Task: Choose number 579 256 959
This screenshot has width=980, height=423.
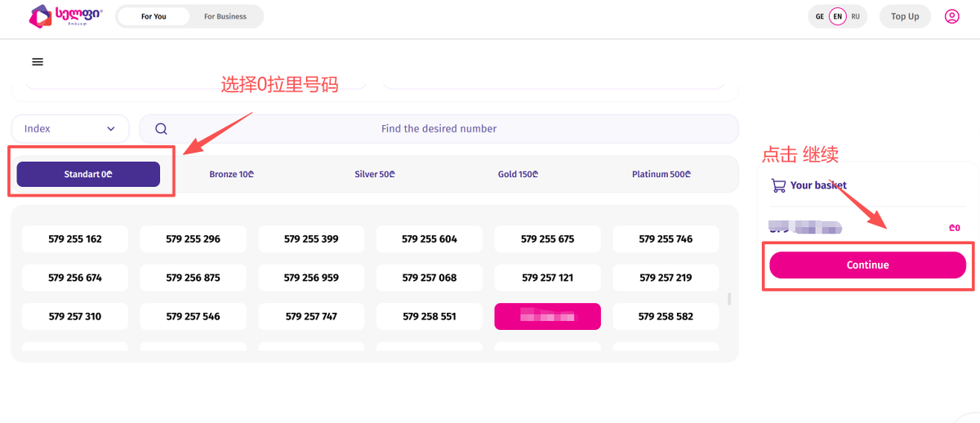Action: click(311, 278)
